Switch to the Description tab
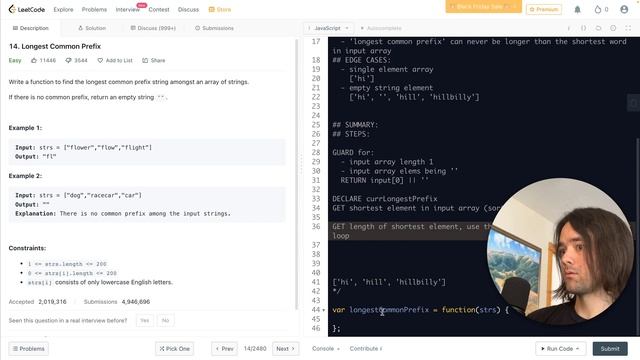The width and height of the screenshot is (640, 360). 31,28
